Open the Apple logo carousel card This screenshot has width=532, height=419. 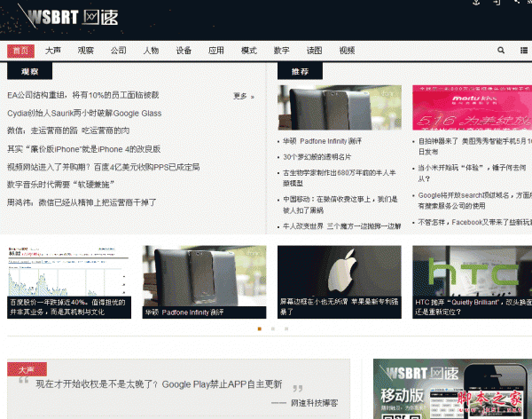click(340, 282)
